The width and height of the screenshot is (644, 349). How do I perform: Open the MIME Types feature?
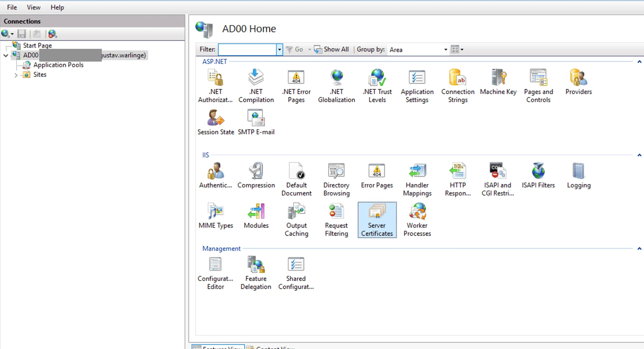click(216, 216)
